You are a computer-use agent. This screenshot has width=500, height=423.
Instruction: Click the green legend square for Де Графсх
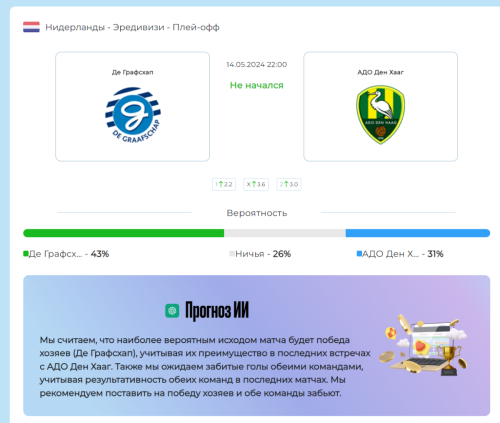tap(26, 254)
